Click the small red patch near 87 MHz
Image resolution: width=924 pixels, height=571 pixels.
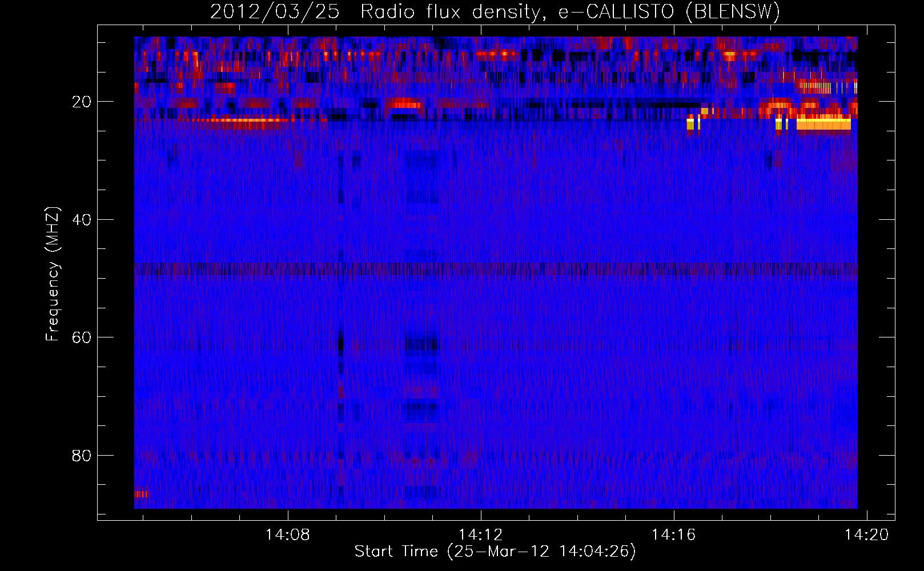141,494
